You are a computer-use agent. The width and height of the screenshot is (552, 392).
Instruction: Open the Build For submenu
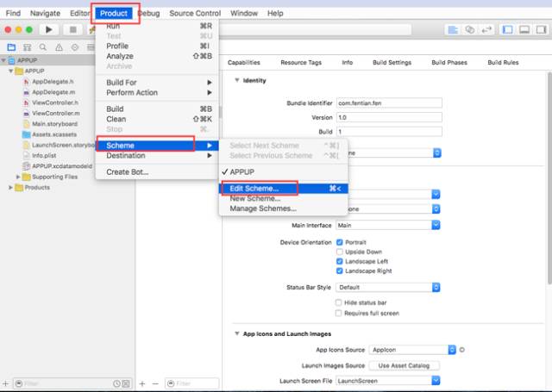click(157, 83)
